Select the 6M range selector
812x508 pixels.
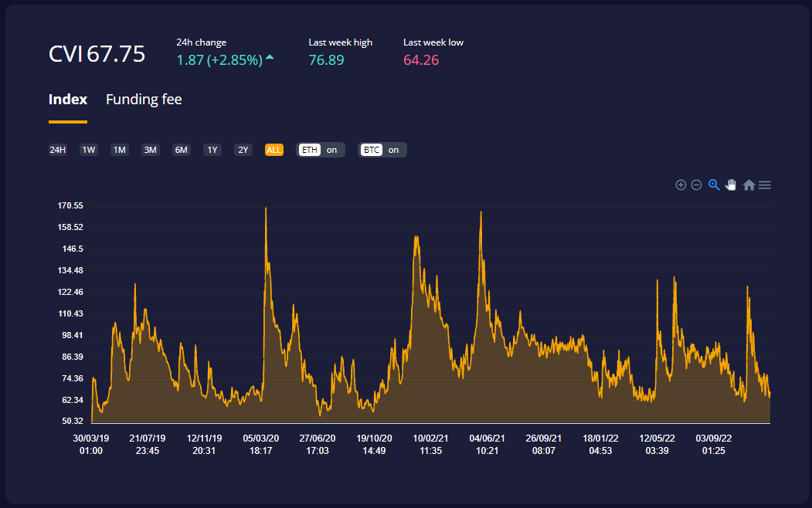tap(182, 150)
